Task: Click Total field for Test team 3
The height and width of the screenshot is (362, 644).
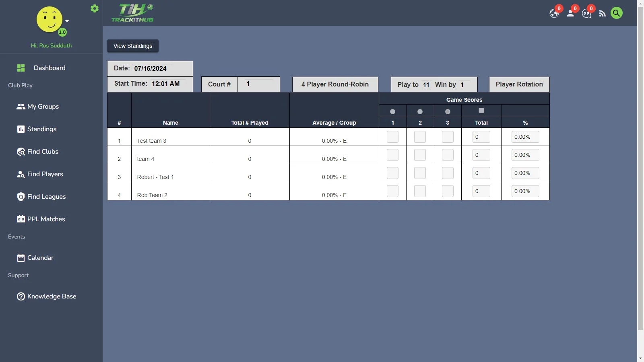Action: pos(481,137)
